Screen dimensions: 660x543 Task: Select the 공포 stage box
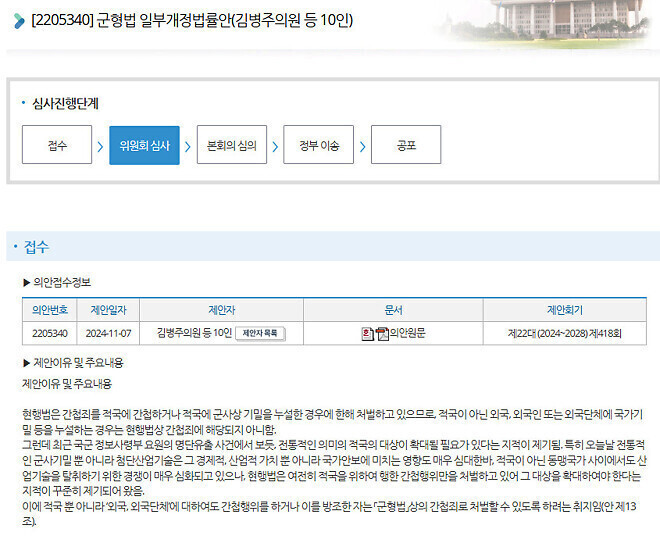pyautogui.click(x=406, y=144)
